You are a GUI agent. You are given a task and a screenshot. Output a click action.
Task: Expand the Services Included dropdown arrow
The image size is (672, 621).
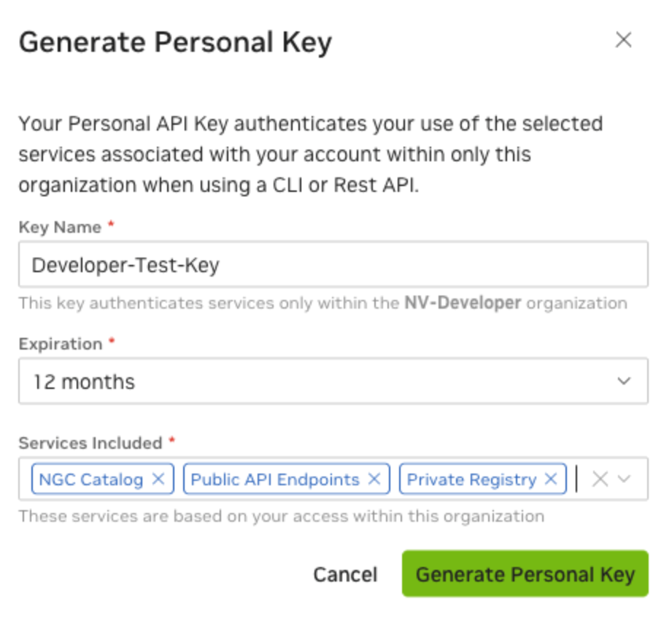click(x=624, y=479)
